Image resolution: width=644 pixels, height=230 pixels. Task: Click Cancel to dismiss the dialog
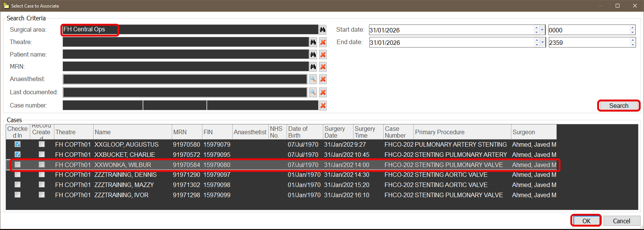pyautogui.click(x=621, y=221)
